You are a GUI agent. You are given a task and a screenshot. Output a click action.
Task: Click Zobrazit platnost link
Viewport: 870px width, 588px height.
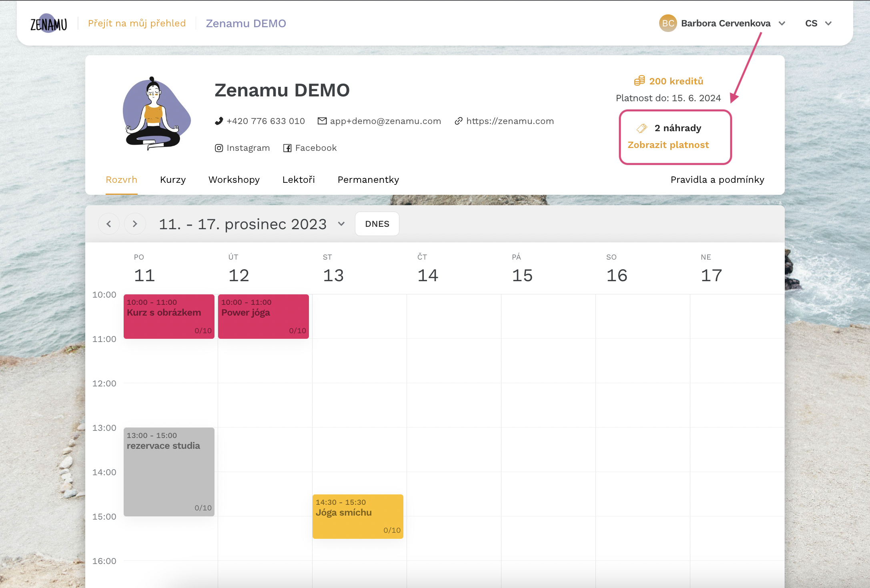668,145
